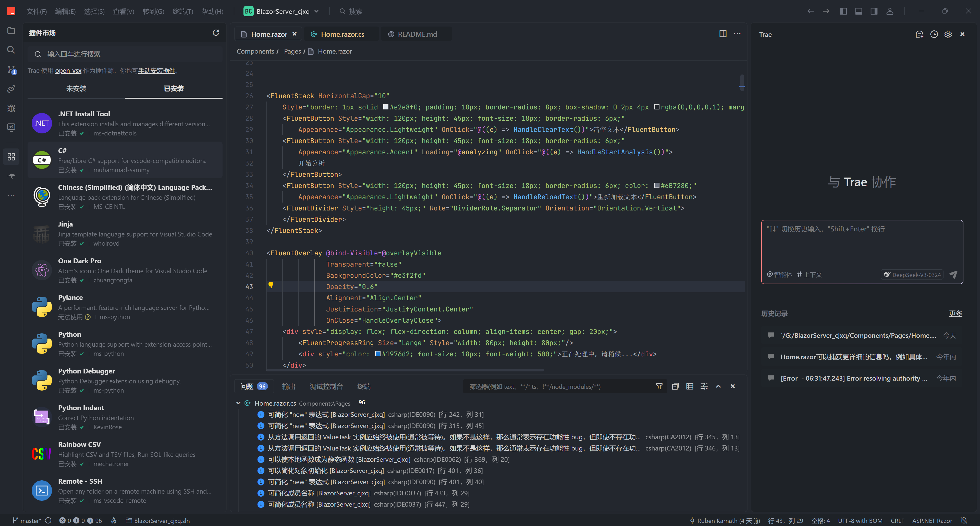
Task: Toggle the right secondary sidebar layout
Action: tap(874, 11)
